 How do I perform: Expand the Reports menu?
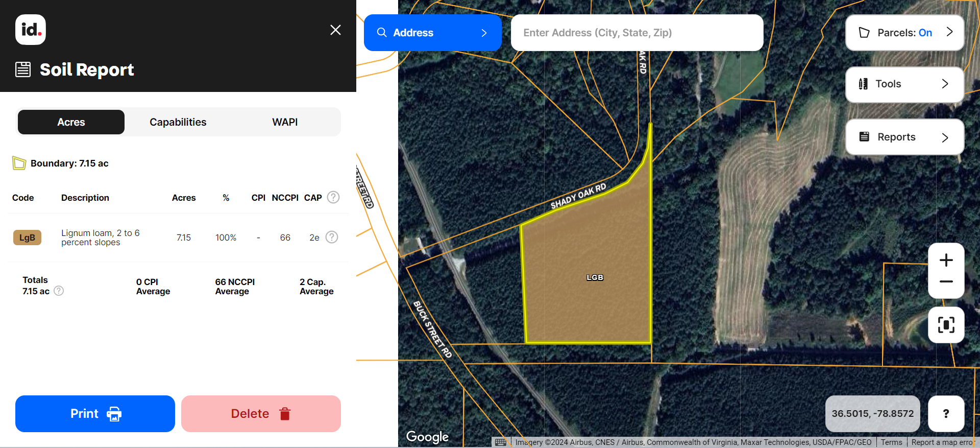pyautogui.click(x=904, y=137)
